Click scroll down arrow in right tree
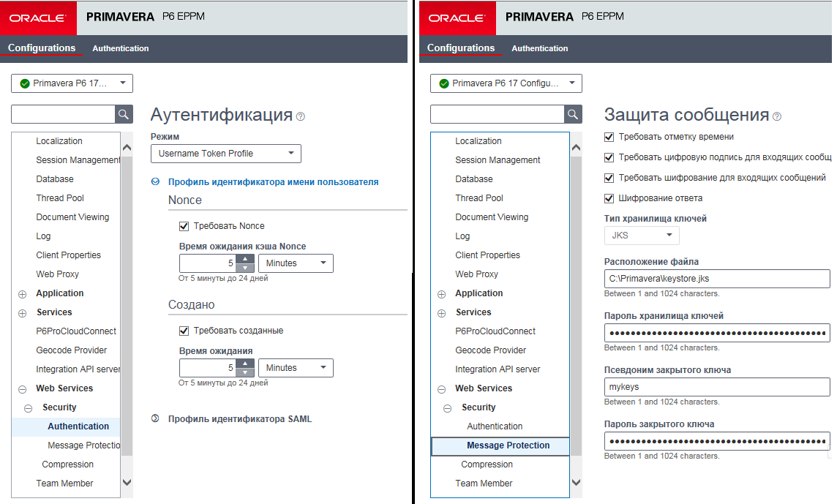837x504 pixels. coord(576,482)
